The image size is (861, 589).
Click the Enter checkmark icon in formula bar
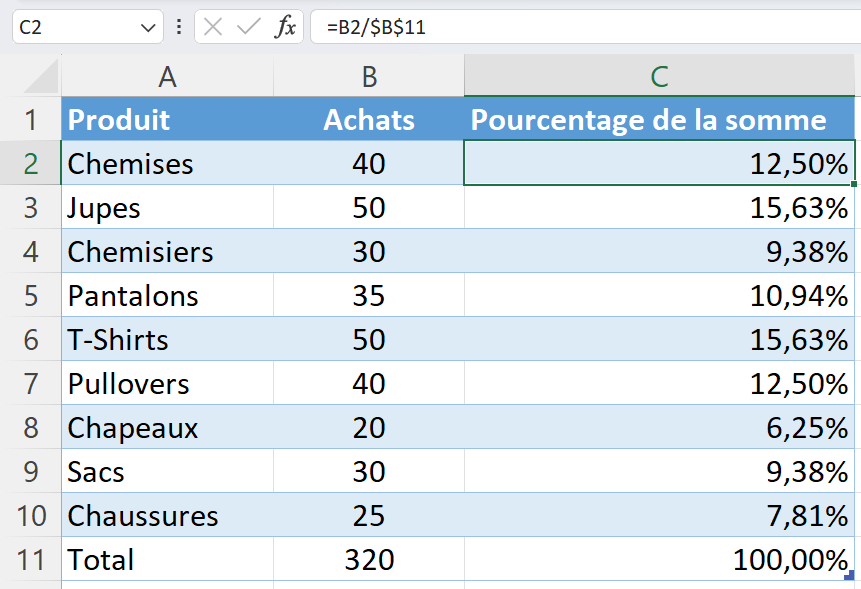248,26
